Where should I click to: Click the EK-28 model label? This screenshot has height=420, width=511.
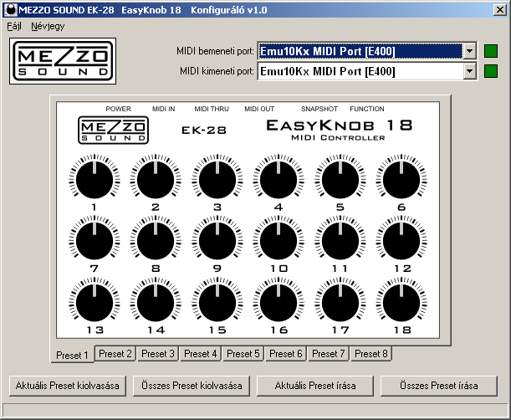click(204, 131)
